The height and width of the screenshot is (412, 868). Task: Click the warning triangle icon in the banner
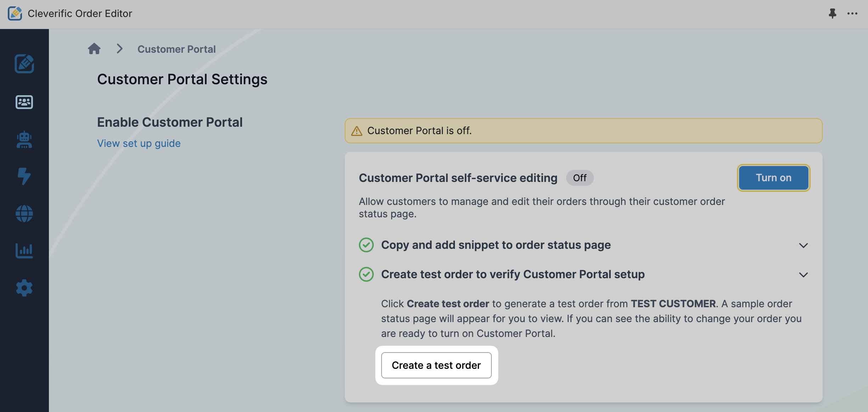tap(357, 131)
